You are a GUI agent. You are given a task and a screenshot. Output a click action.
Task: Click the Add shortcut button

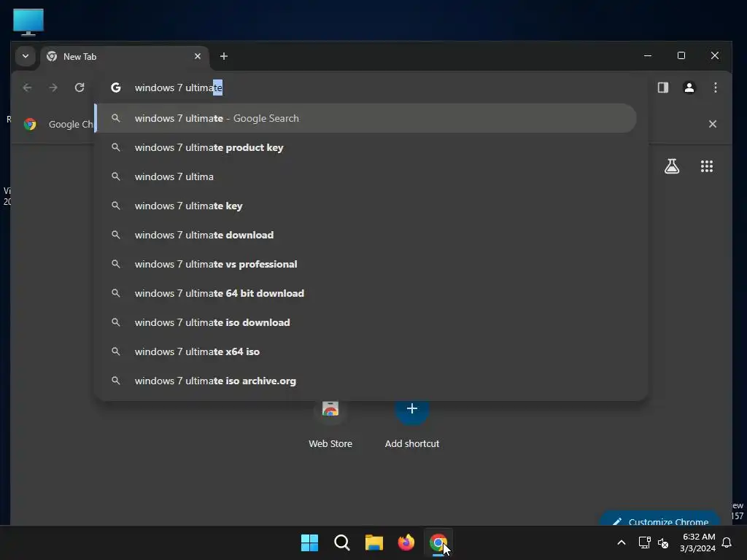pyautogui.click(x=412, y=424)
